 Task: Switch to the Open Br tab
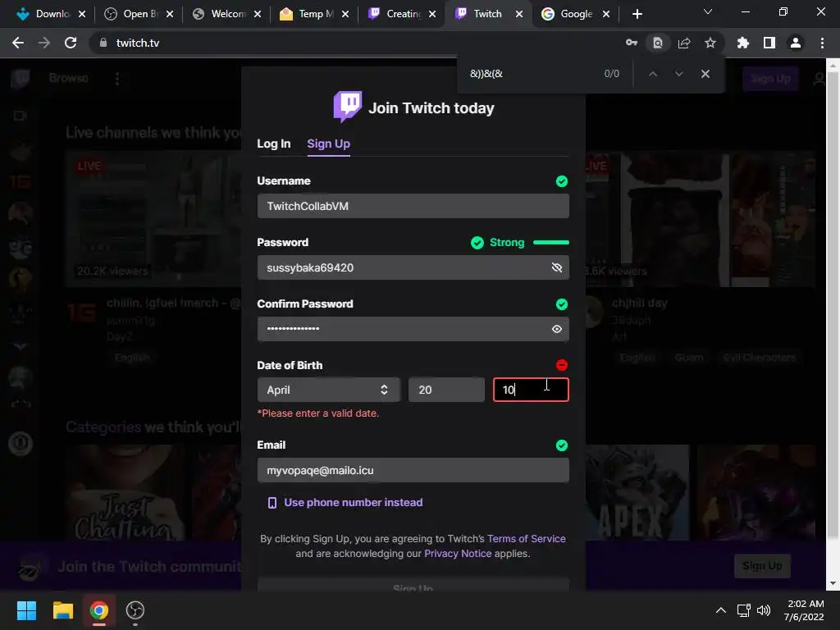click(x=139, y=14)
